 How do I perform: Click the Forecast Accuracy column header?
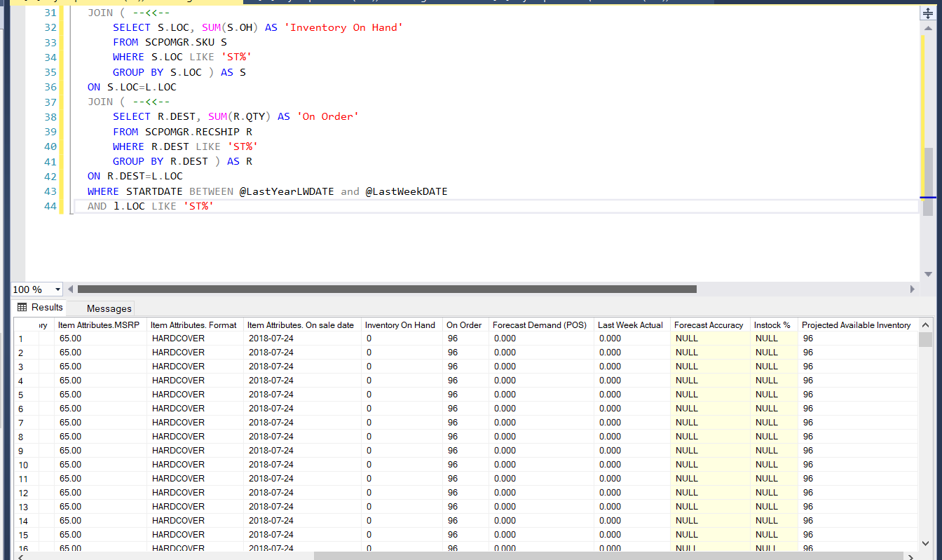(708, 325)
